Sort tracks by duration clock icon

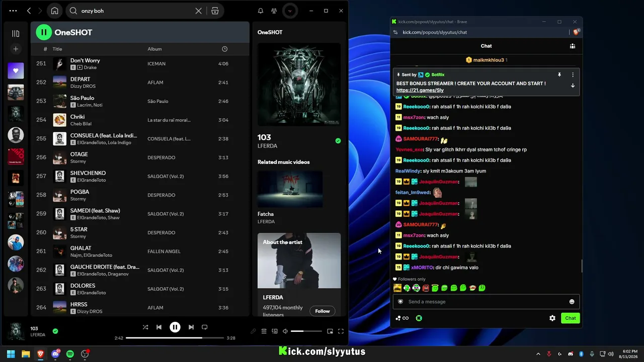(224, 49)
